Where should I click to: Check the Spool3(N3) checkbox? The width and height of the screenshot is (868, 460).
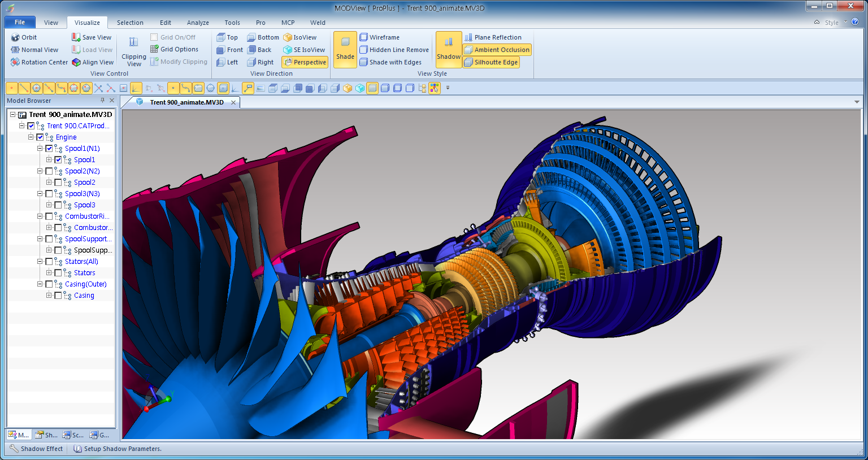[49, 194]
